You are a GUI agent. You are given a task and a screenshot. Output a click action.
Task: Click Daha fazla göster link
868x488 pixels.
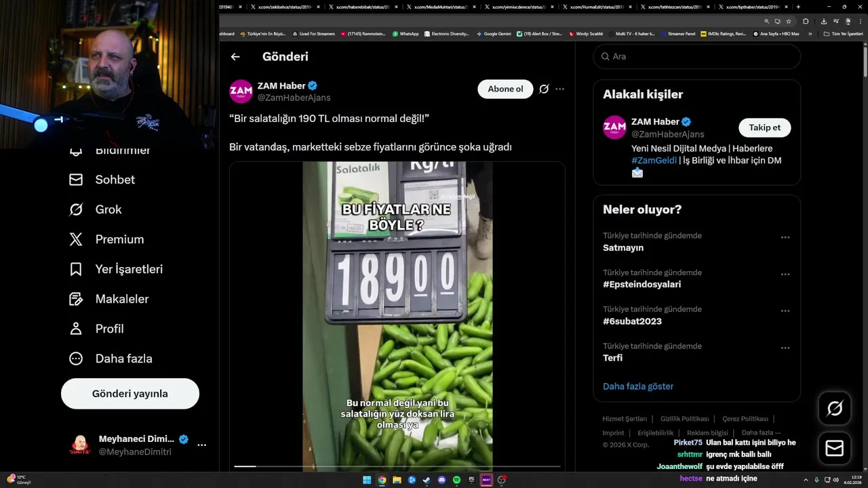point(638,386)
